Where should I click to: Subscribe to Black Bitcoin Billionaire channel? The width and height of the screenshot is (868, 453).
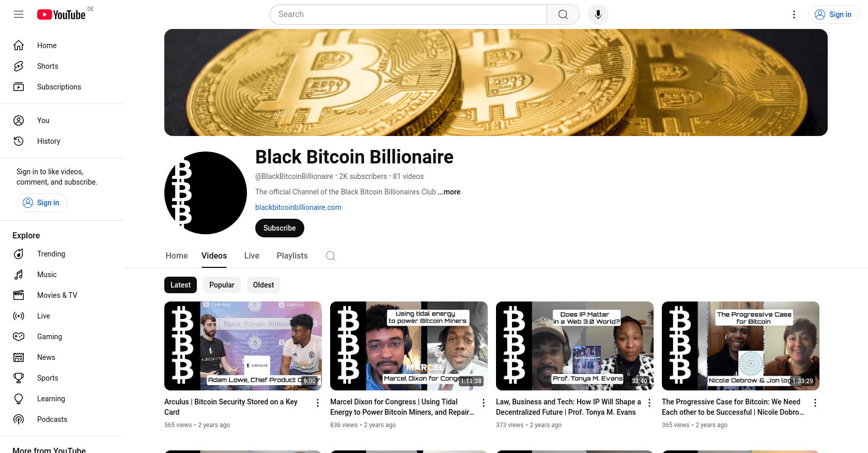point(280,228)
